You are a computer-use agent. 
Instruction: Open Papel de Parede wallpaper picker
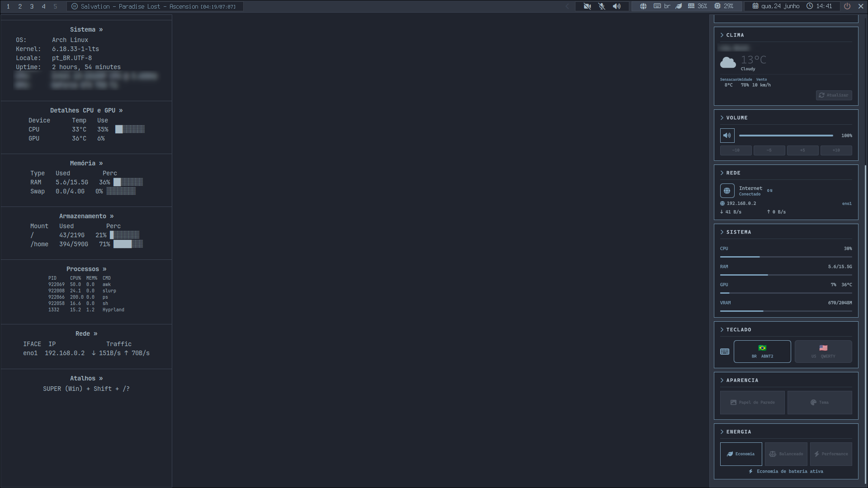pos(753,403)
